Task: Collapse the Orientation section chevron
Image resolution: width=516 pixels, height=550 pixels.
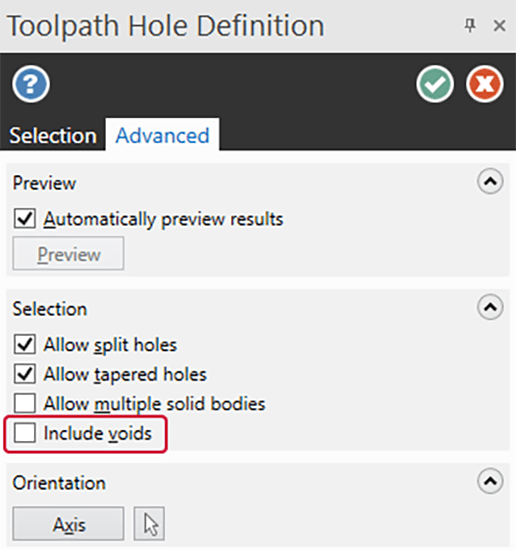Action: pos(490,481)
